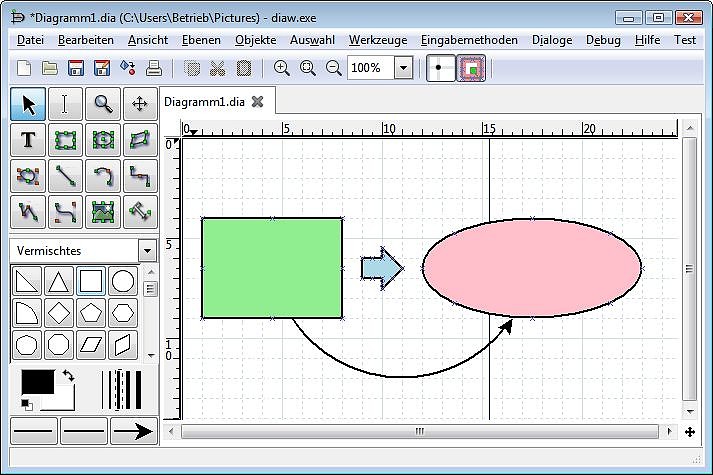Switch to the Diagramm1.dia tab

[204, 102]
